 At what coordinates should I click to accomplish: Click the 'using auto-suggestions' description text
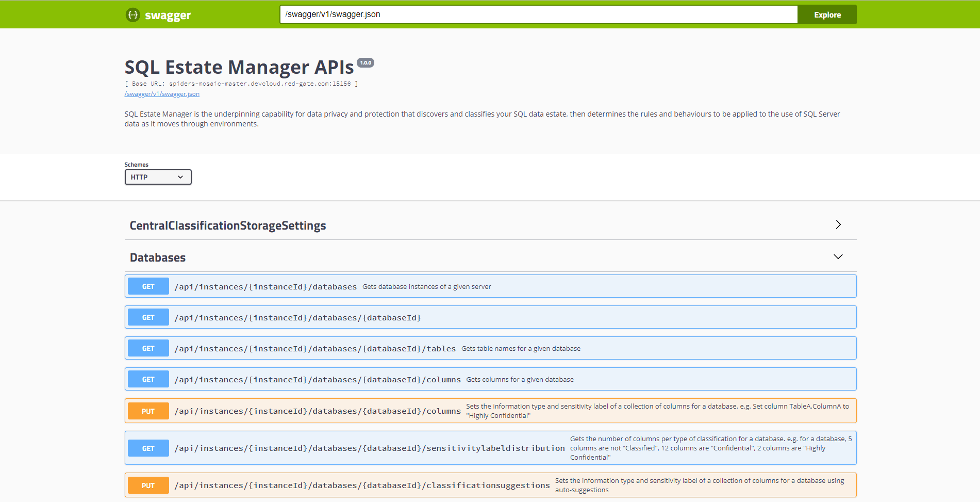[x=700, y=485]
